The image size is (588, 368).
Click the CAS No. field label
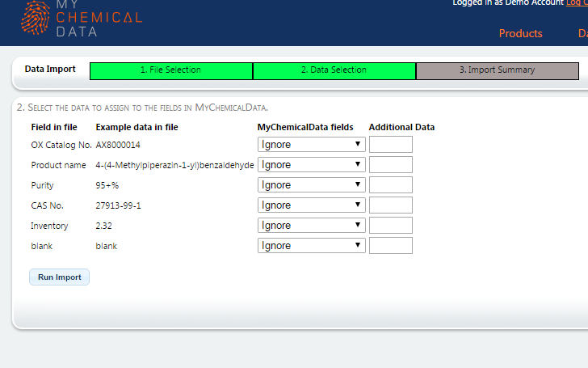point(47,205)
